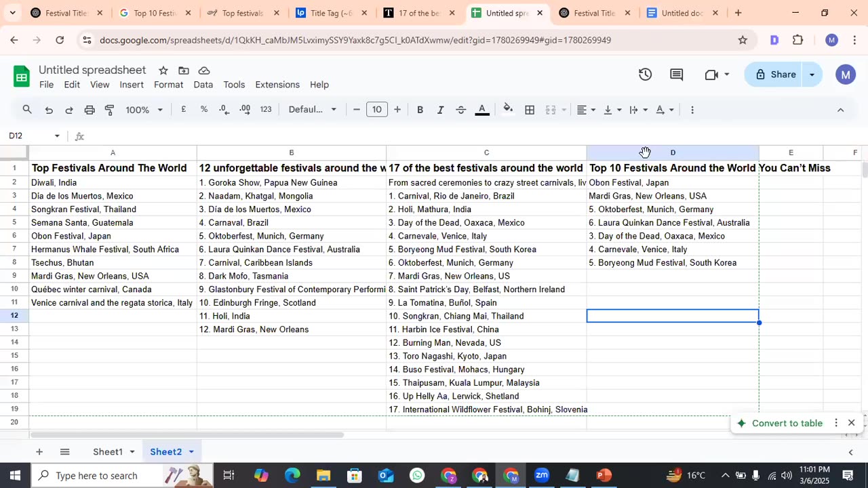Open the Share options dropdown arrow

tap(812, 75)
